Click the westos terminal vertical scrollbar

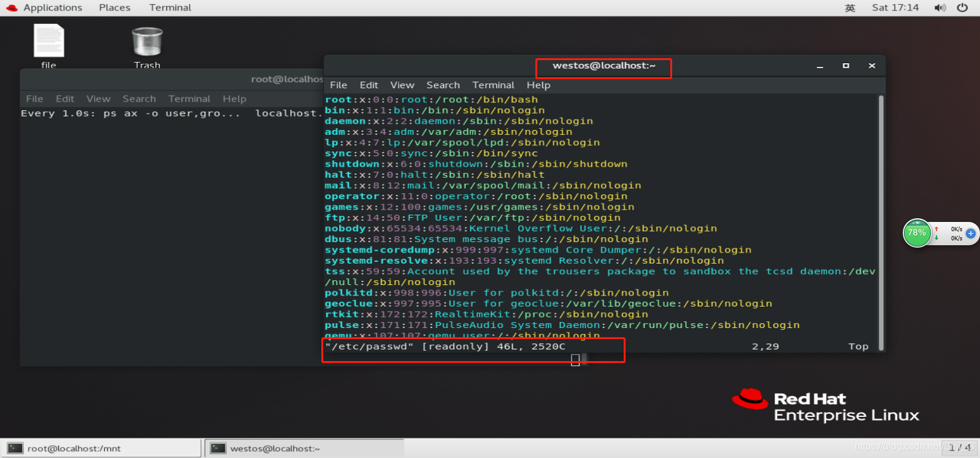click(x=881, y=223)
